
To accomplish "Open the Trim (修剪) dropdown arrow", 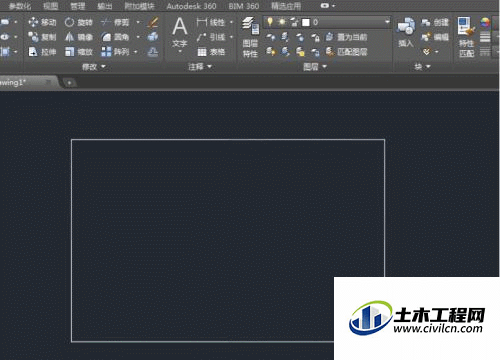I will pos(138,22).
